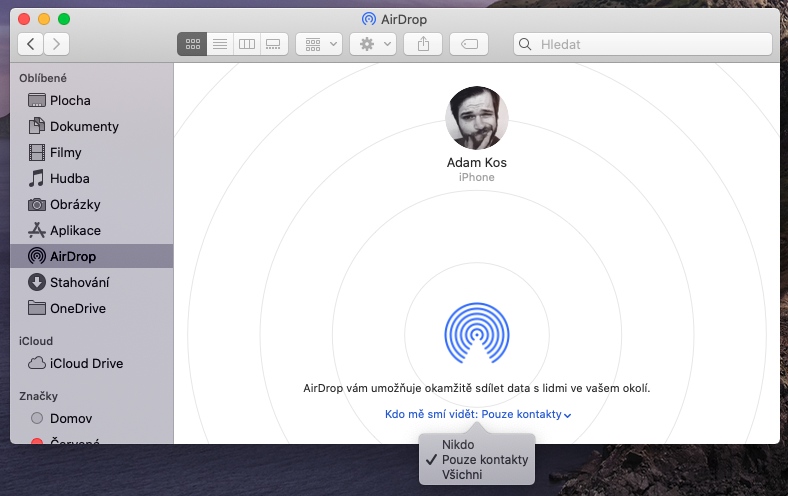
Task: Open the group-by arrangement dropdown
Action: point(320,44)
